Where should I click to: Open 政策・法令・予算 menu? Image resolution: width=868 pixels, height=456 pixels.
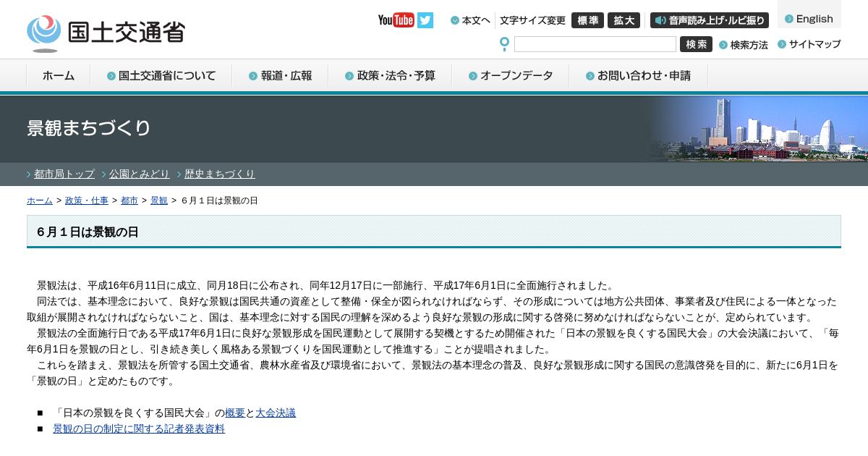391,75
